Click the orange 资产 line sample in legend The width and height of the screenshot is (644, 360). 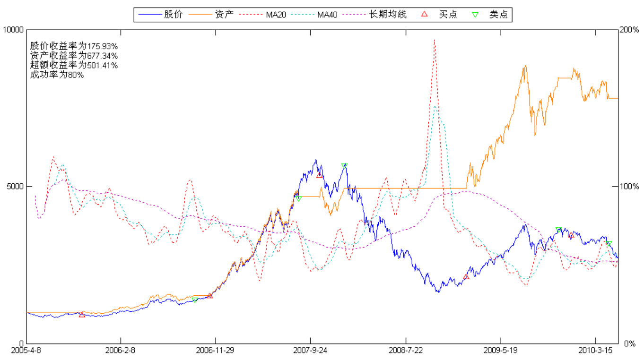tap(199, 15)
